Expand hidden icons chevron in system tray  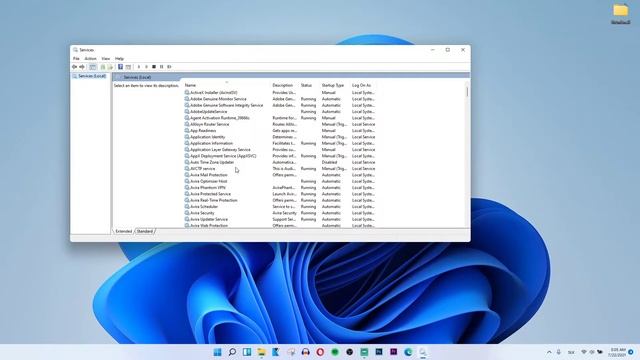coord(549,352)
